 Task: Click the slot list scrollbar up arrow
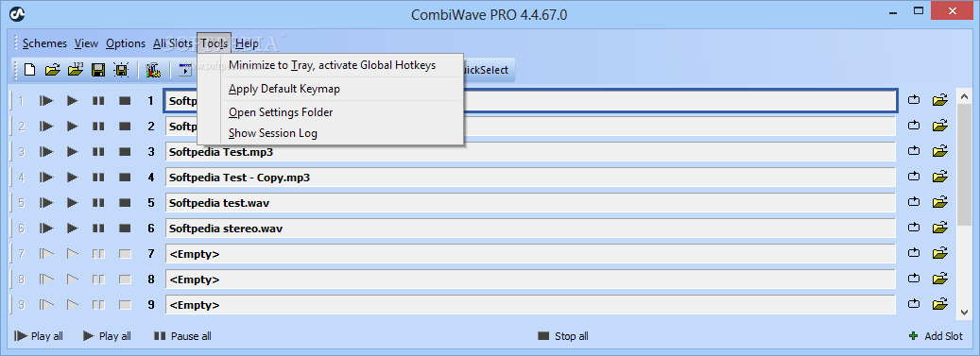(964, 96)
